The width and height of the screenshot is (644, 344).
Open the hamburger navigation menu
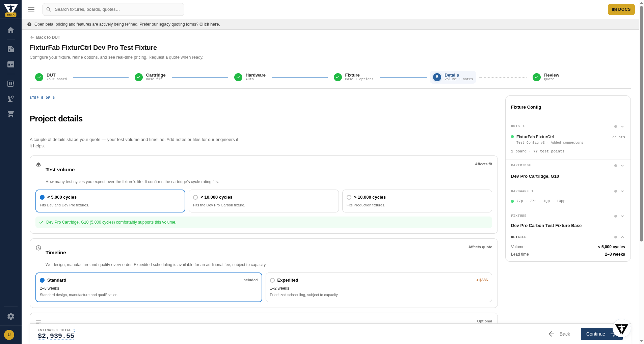tap(31, 9)
